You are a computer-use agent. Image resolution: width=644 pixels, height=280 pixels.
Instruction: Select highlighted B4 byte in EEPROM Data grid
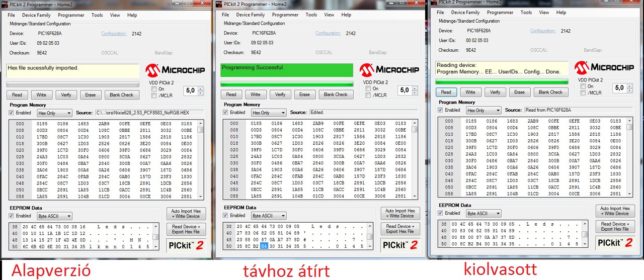[x=264, y=246]
